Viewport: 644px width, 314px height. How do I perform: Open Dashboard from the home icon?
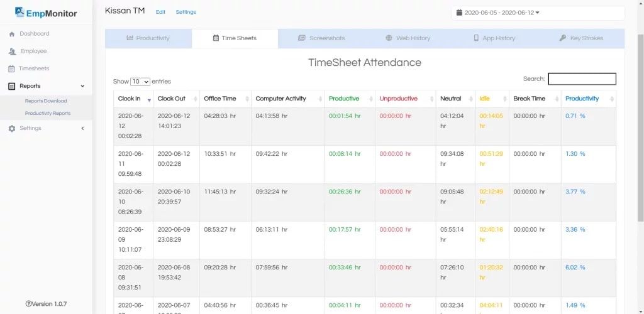[x=12, y=34]
